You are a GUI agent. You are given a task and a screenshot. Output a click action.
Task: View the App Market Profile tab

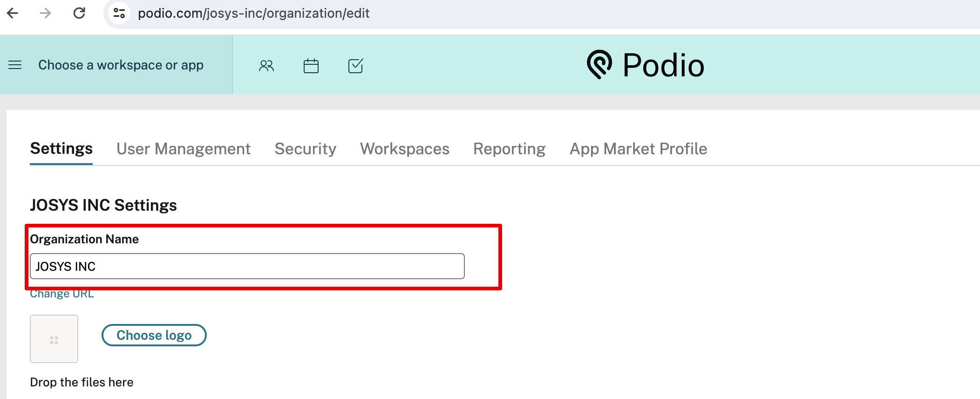[638, 149]
